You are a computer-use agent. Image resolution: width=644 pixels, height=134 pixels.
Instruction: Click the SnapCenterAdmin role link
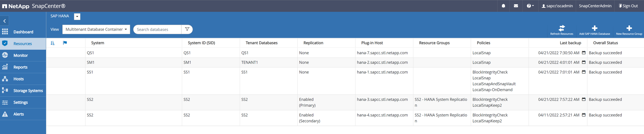(595, 6)
